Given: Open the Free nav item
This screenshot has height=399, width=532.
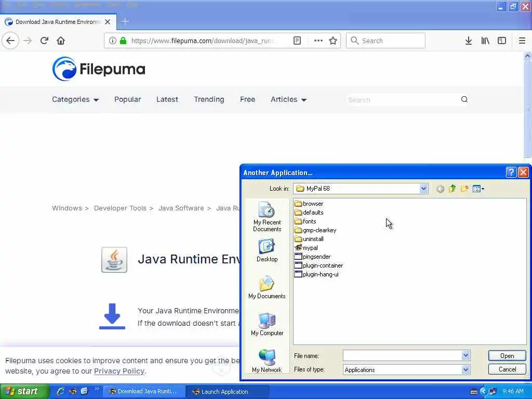Looking at the screenshot, I should point(247,99).
